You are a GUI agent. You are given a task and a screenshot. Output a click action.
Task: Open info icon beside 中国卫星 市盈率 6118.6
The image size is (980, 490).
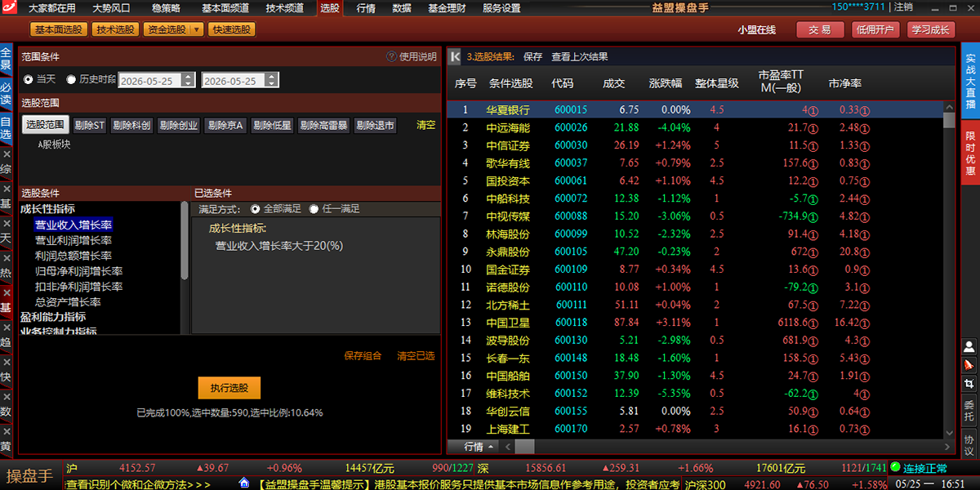pyautogui.click(x=813, y=323)
